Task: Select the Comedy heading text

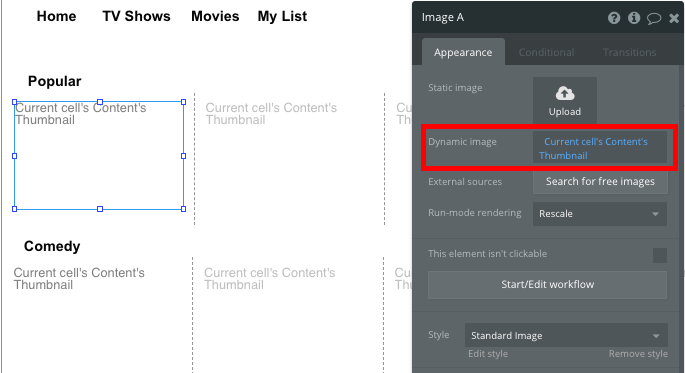Action: (52, 246)
